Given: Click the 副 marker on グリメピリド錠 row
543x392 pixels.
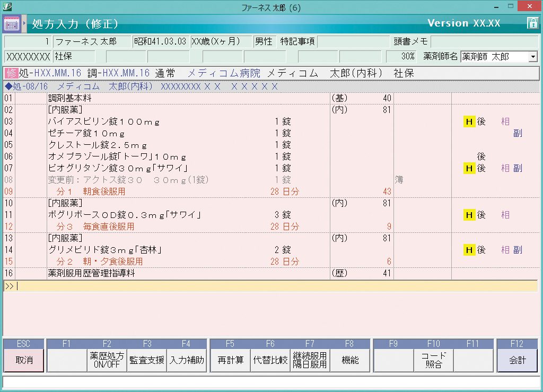Looking at the screenshot, I should 518,250.
